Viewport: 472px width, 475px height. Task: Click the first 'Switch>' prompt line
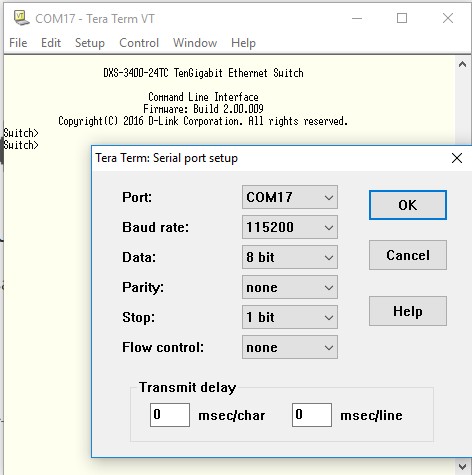(21, 133)
